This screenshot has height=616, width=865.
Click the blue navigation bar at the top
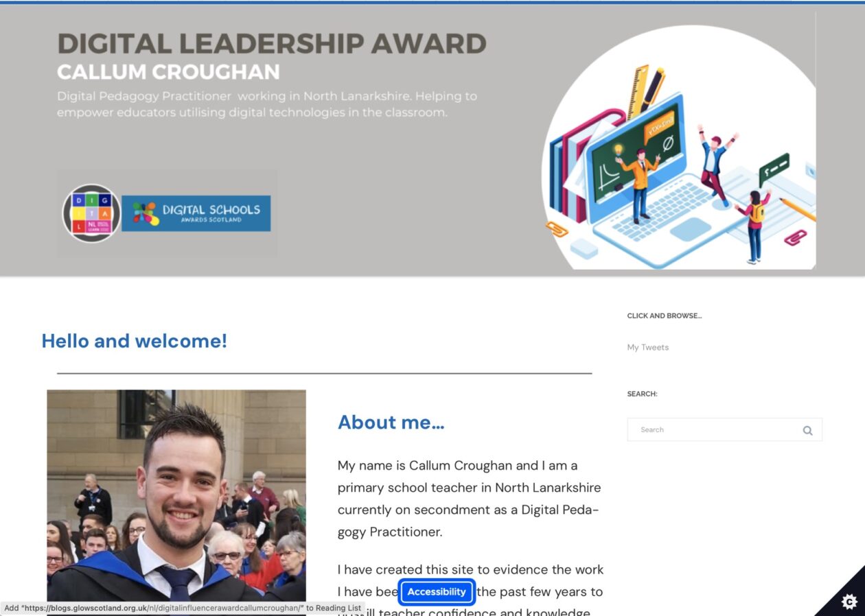[432, 2]
